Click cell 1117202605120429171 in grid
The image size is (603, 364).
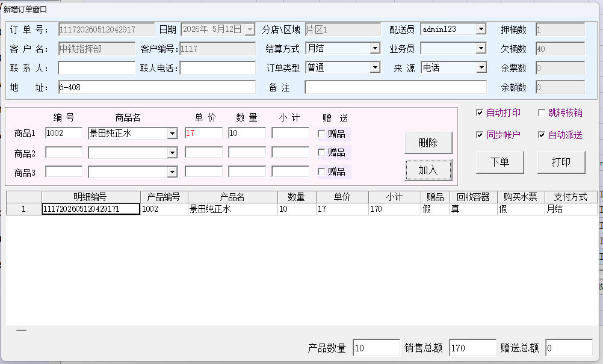pyautogui.click(x=91, y=209)
